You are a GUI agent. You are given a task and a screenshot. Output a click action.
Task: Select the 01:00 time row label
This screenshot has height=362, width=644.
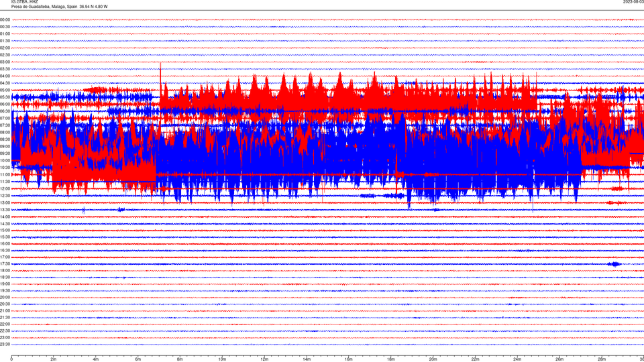(5, 34)
